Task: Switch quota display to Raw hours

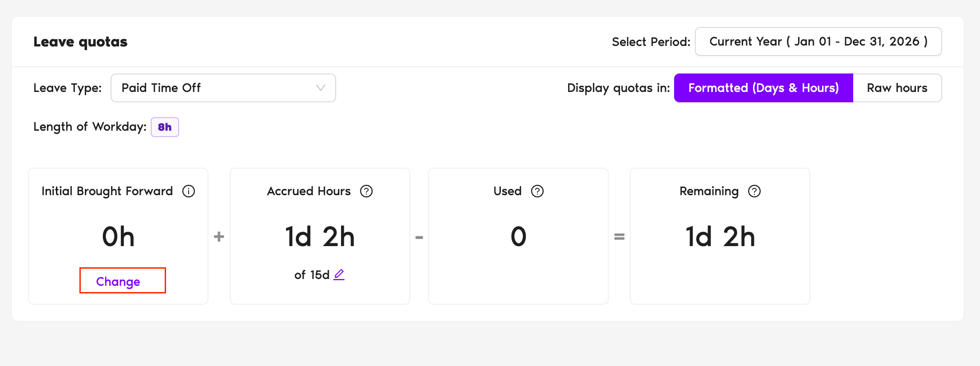Action: coord(897,88)
